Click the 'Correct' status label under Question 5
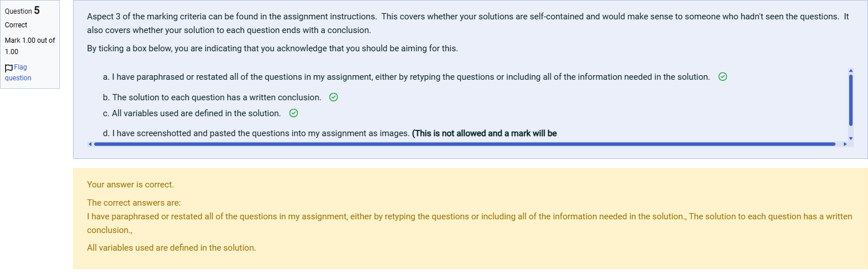Image resolution: width=868 pixels, height=278 pixels. (16, 25)
